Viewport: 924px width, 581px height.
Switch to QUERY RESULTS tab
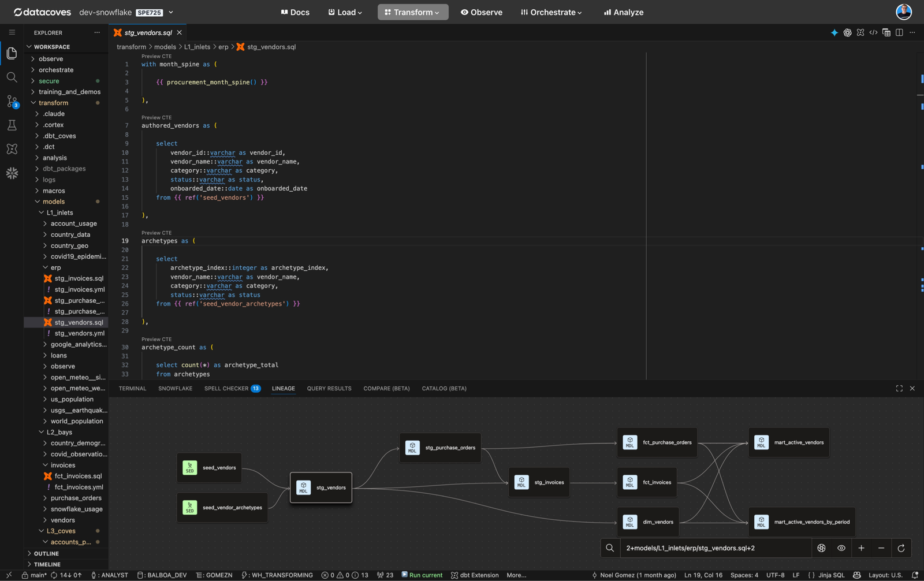pyautogui.click(x=329, y=389)
